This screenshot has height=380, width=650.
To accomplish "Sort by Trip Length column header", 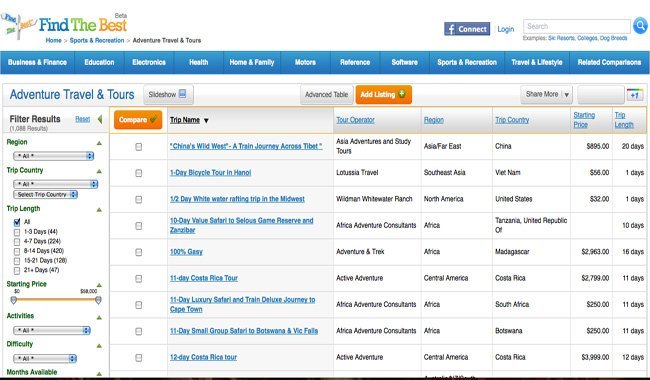I will (x=624, y=120).
